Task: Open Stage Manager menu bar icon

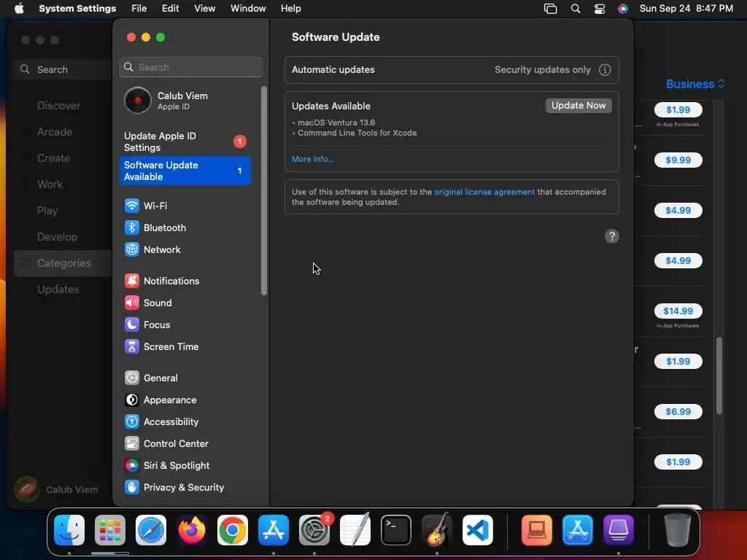Action: coord(550,9)
